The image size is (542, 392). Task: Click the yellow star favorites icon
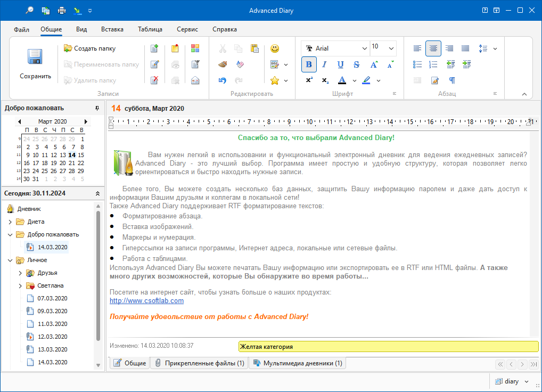(x=275, y=80)
